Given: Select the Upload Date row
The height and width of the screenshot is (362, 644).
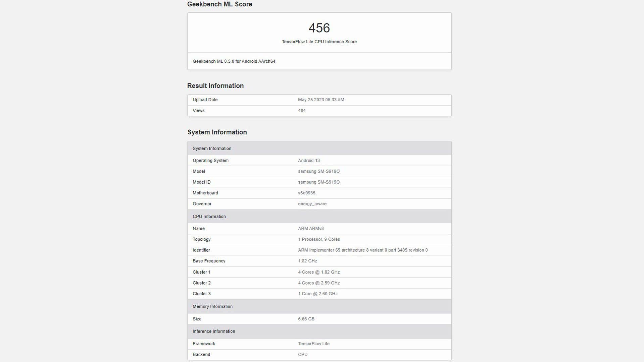Looking at the screenshot, I should coord(205,100).
